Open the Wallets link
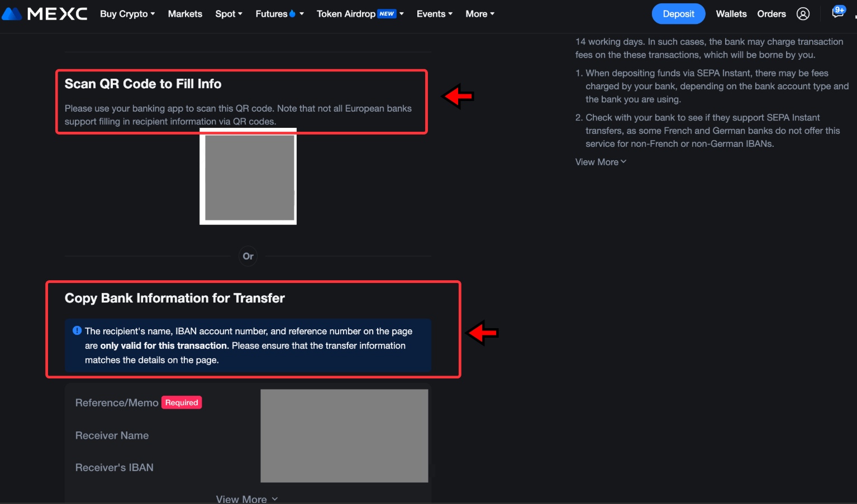The image size is (857, 504). pyautogui.click(x=731, y=13)
